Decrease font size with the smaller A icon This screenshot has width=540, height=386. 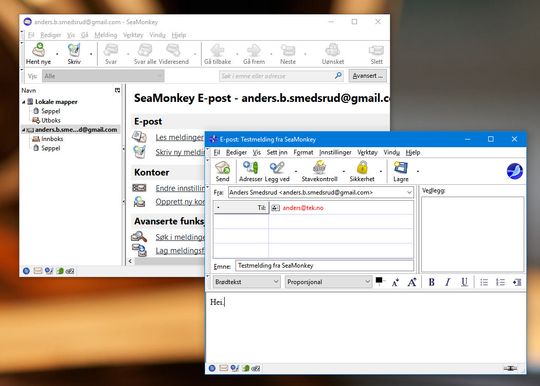395,282
